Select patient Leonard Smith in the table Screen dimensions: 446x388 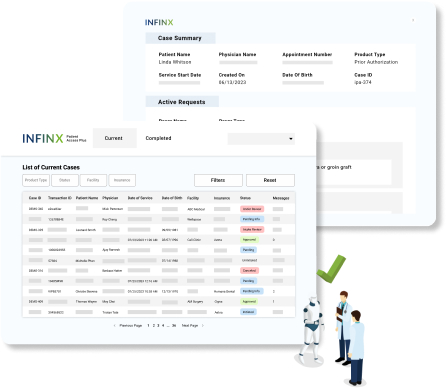(86, 230)
